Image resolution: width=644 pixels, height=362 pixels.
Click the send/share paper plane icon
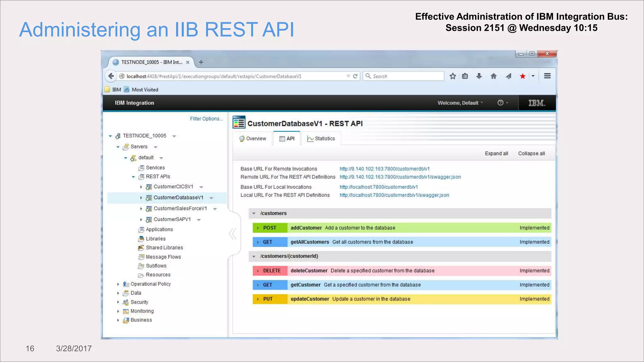[508, 76]
